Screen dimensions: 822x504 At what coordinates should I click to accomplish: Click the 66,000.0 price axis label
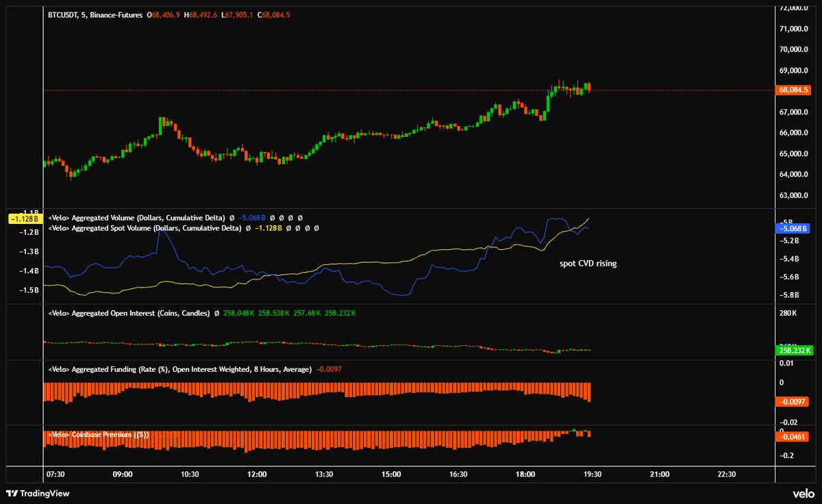click(x=794, y=133)
